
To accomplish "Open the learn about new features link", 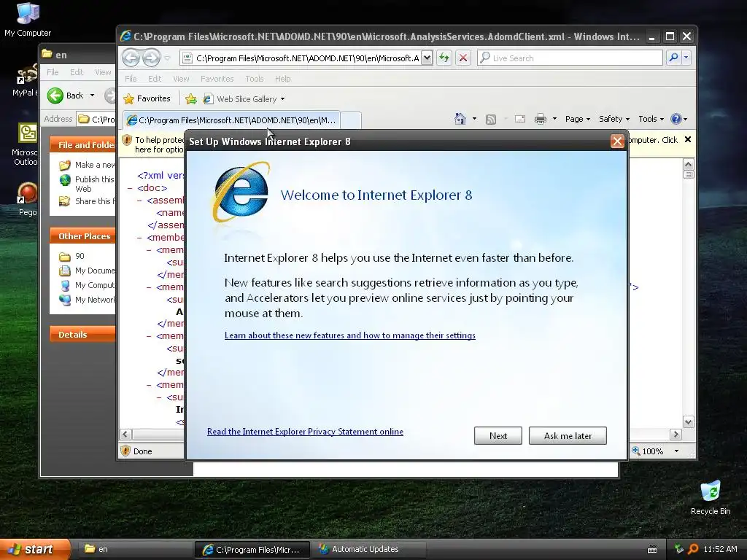I will [349, 335].
